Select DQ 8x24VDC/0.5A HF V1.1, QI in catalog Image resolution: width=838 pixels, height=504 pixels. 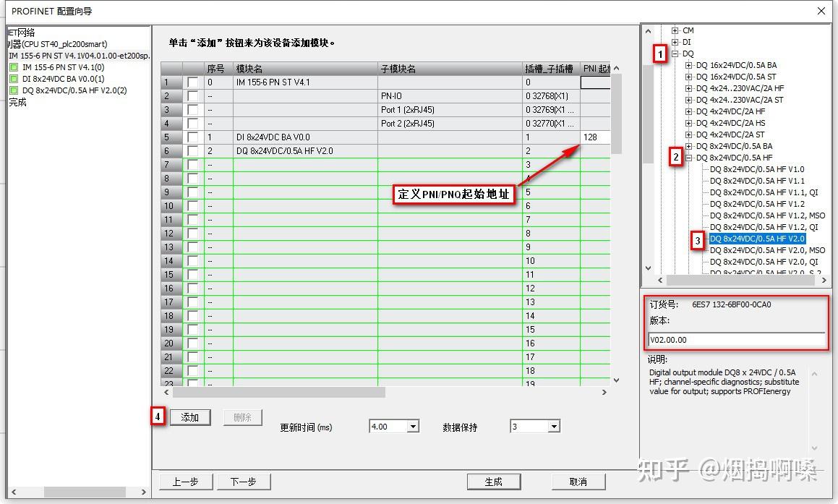coord(764,192)
